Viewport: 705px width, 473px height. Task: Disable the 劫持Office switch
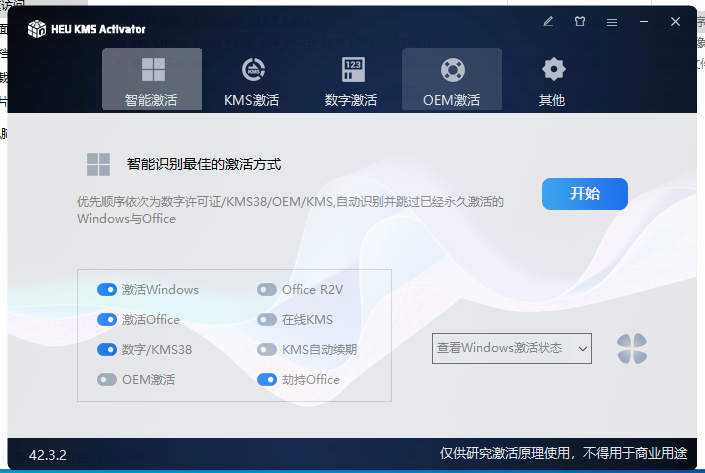267,379
